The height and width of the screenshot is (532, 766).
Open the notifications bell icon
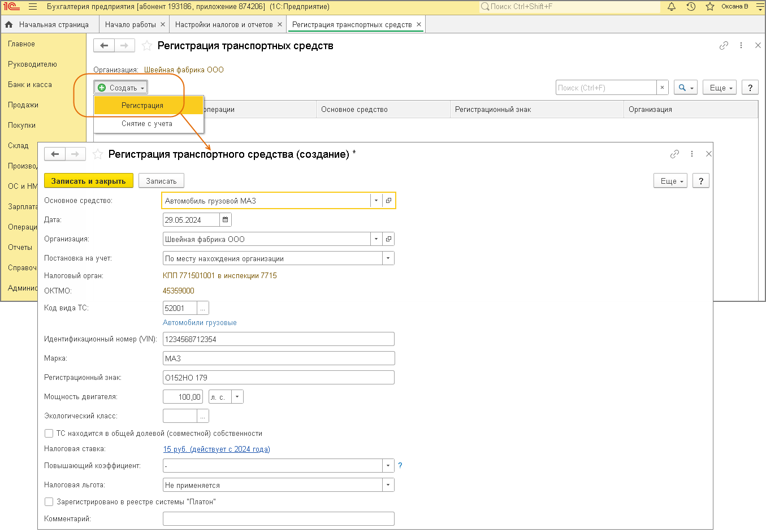pyautogui.click(x=672, y=7)
